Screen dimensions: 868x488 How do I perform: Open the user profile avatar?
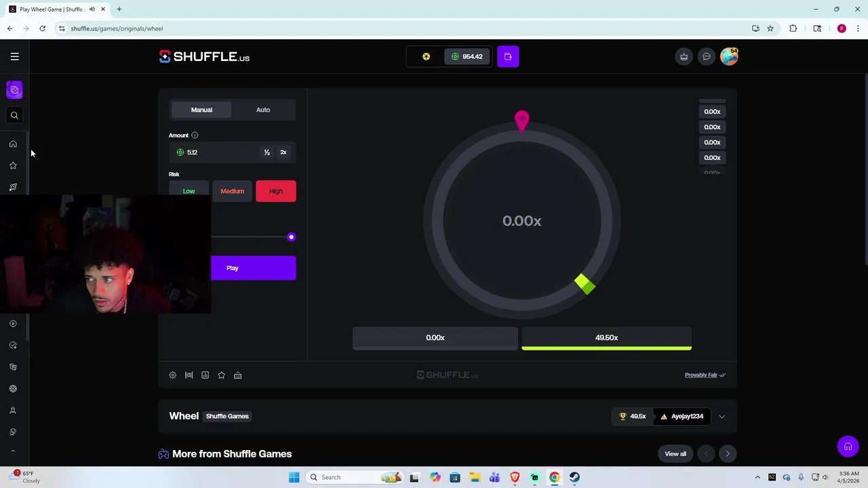pyautogui.click(x=729, y=56)
